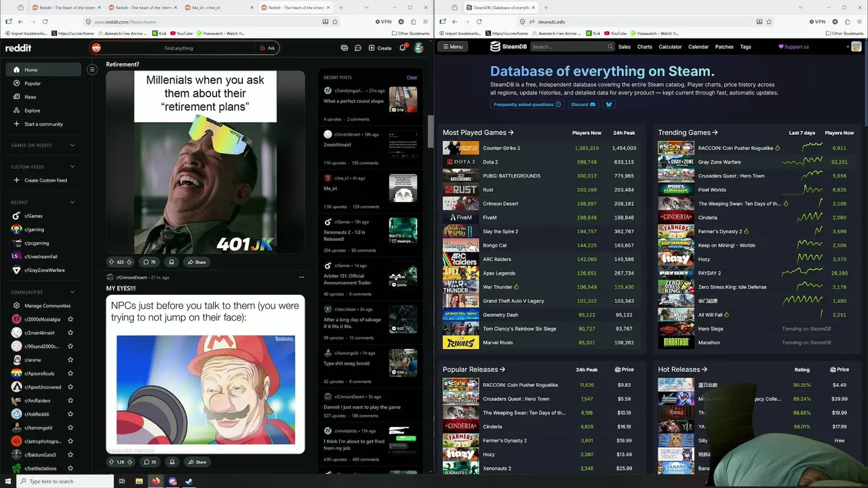The width and height of the screenshot is (868, 488).
Task: Clear the Recent Posts list
Action: coord(412,77)
